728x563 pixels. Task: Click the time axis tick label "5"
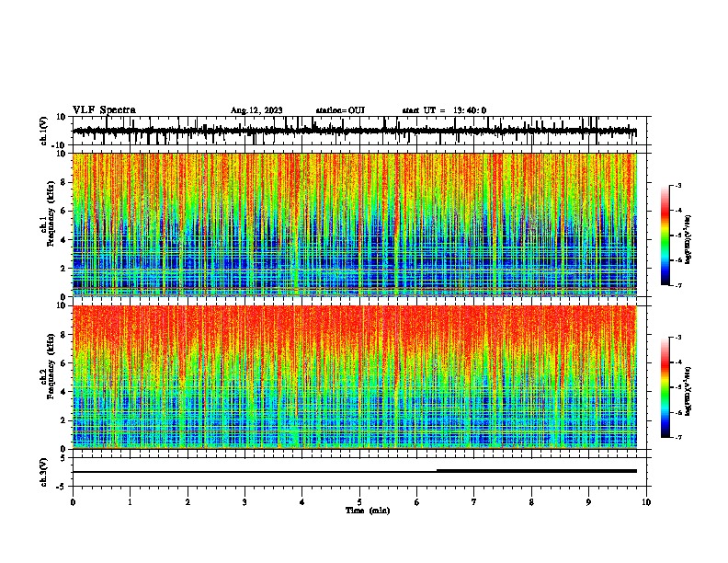click(x=359, y=502)
